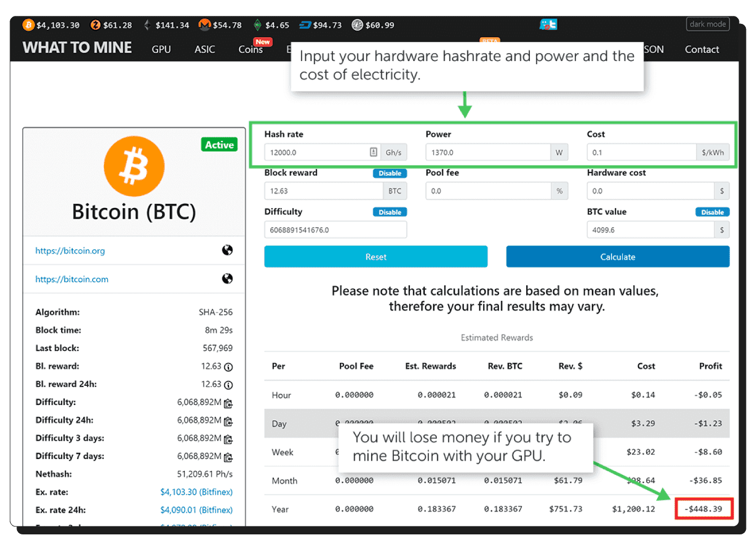Image resolution: width=756 pixels, height=545 pixels.
Task: Click the Hour row profit -$0.05
Action: 708,395
